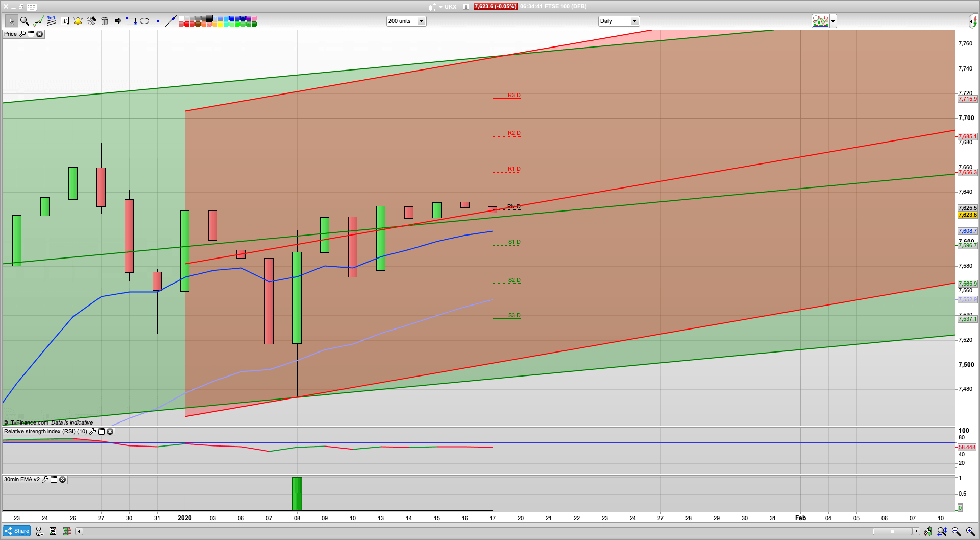Open the chart style dropdown arrow
The image size is (980, 540).
[833, 21]
